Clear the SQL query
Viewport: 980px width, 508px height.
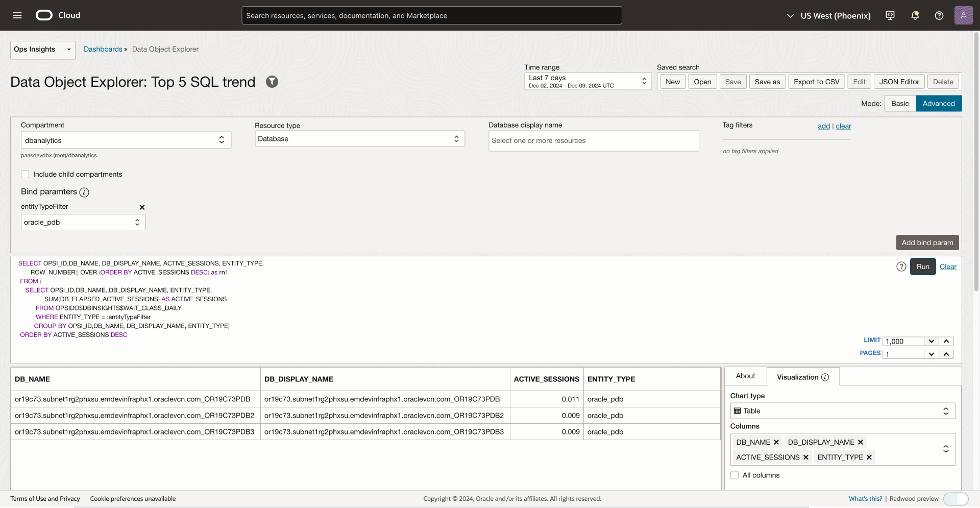[948, 267]
